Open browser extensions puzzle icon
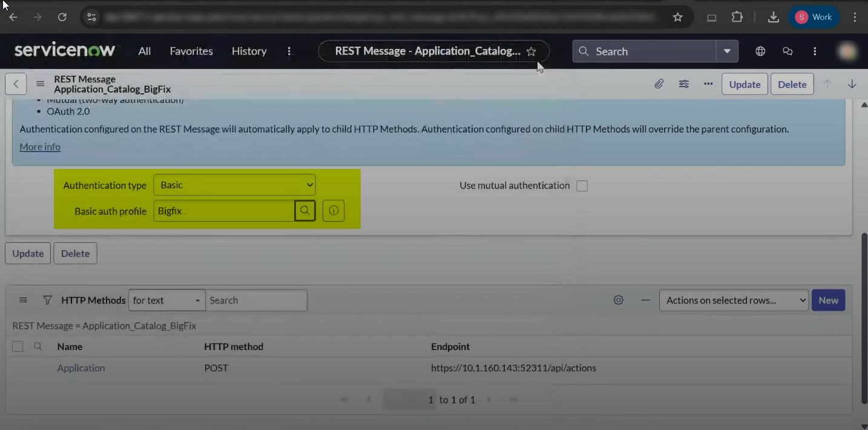 coord(737,17)
